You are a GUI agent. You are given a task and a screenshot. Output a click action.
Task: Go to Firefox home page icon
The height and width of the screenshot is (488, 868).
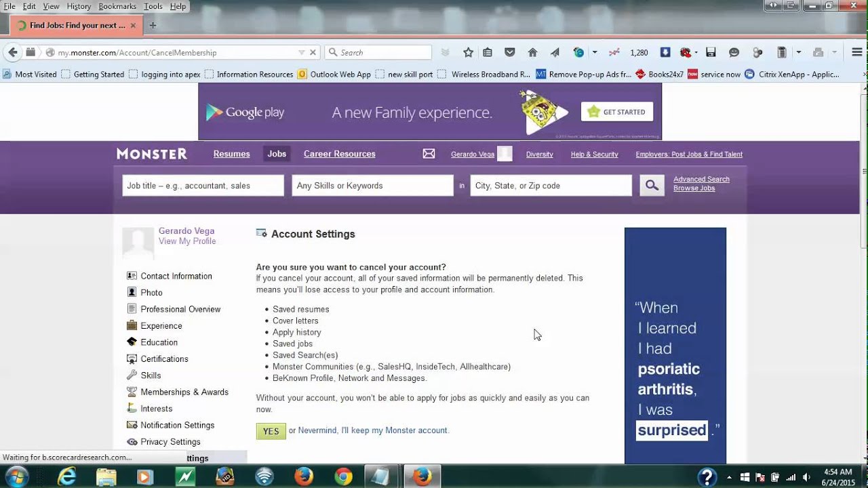pyautogui.click(x=532, y=52)
